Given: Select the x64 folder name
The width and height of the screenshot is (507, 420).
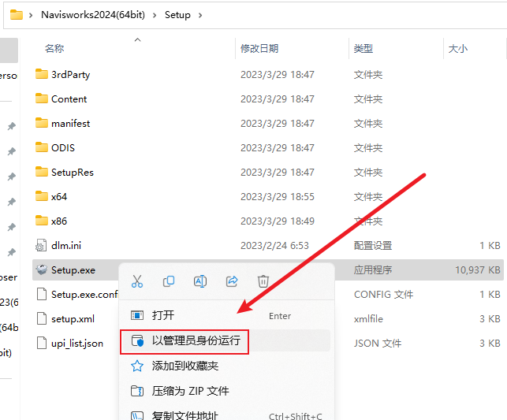Looking at the screenshot, I should (59, 197).
